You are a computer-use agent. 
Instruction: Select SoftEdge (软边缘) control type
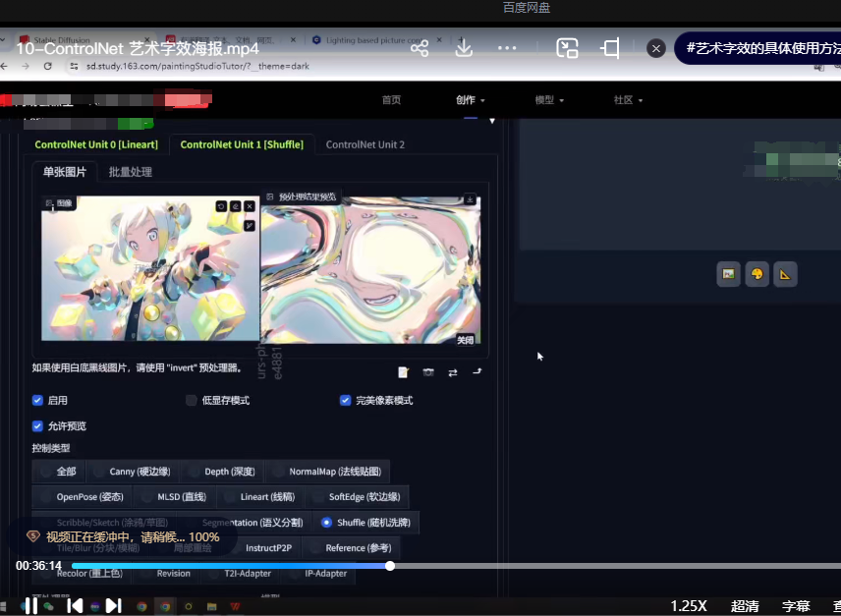click(x=357, y=496)
